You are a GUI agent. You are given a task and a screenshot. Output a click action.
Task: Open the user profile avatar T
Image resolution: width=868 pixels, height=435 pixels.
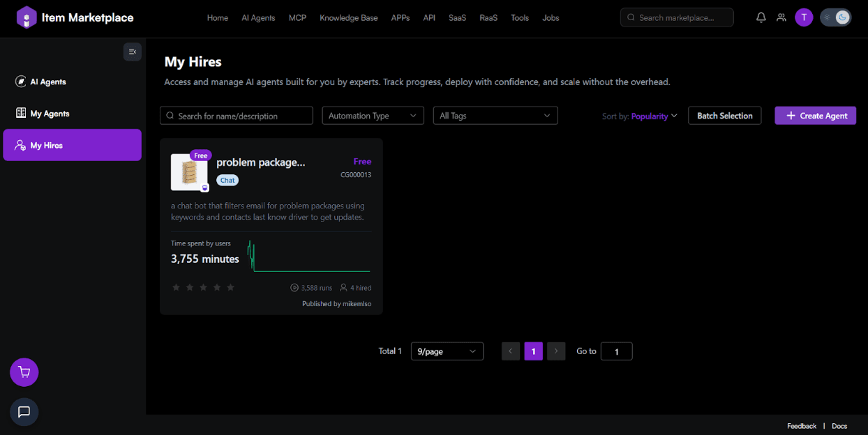point(804,17)
